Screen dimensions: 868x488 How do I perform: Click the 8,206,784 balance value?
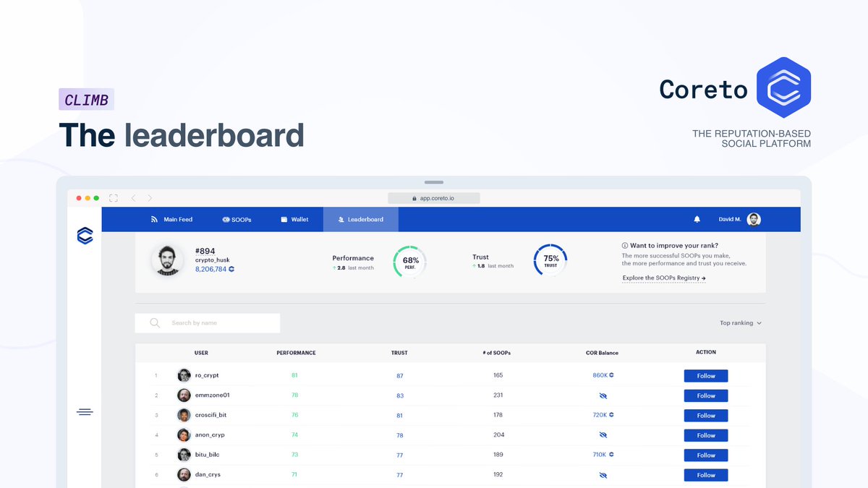click(x=210, y=269)
